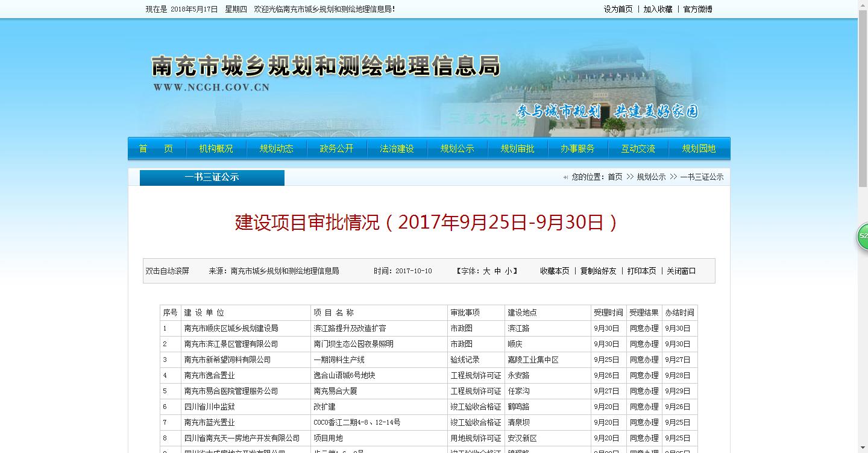Select 政务公开 in navigation bar

click(x=337, y=148)
